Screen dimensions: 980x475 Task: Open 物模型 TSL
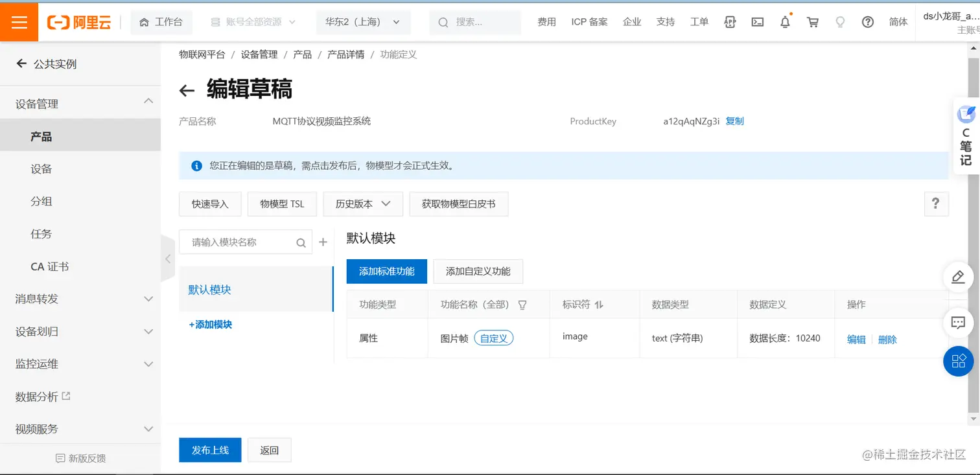click(x=282, y=203)
